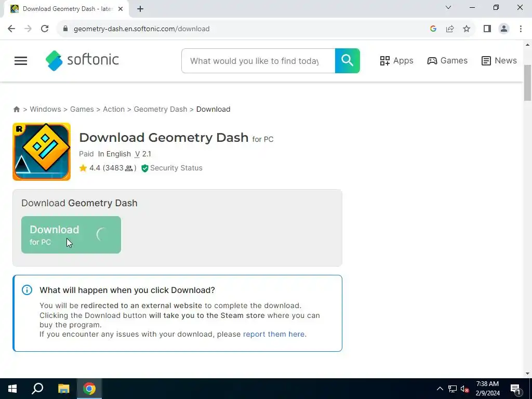The height and width of the screenshot is (399, 532).
Task: Open the Chrome three-dot menu
Action: [521, 29]
